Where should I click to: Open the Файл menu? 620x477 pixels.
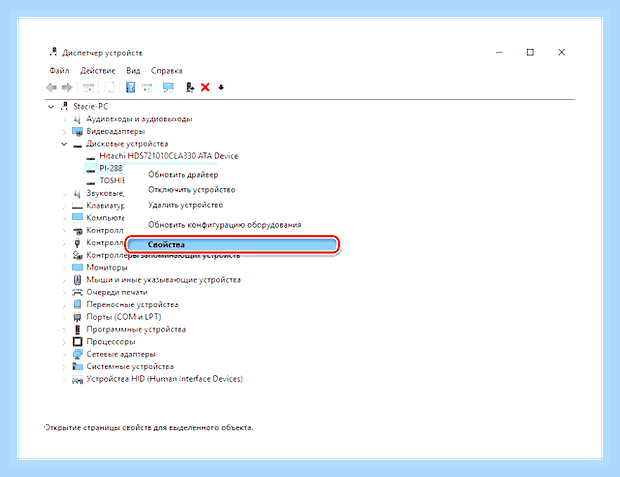(x=59, y=70)
